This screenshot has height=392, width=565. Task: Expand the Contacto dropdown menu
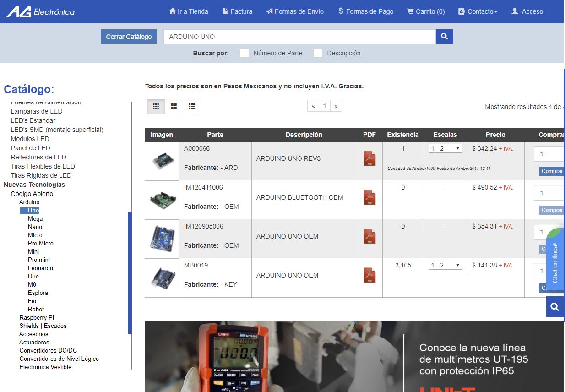[478, 11]
